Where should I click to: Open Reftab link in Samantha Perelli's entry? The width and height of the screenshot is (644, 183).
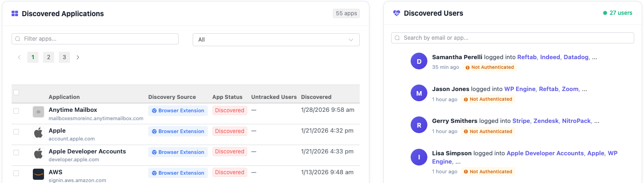point(527,57)
